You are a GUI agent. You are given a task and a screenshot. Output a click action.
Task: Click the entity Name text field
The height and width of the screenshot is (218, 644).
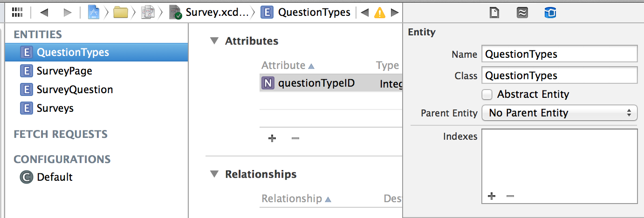(559, 54)
